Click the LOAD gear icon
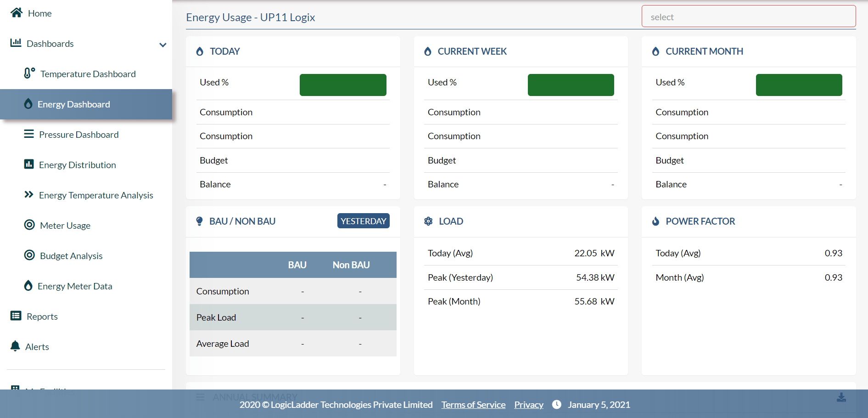The image size is (868, 418). (428, 221)
